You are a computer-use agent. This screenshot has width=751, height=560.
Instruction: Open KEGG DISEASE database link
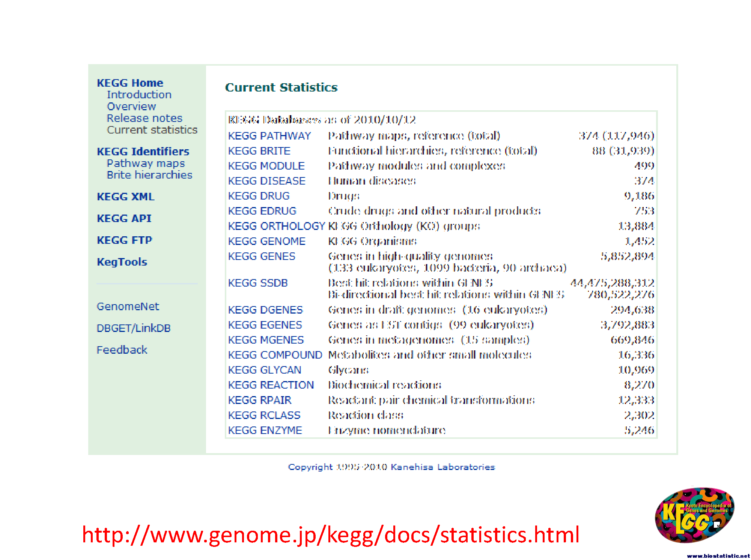pos(267,181)
